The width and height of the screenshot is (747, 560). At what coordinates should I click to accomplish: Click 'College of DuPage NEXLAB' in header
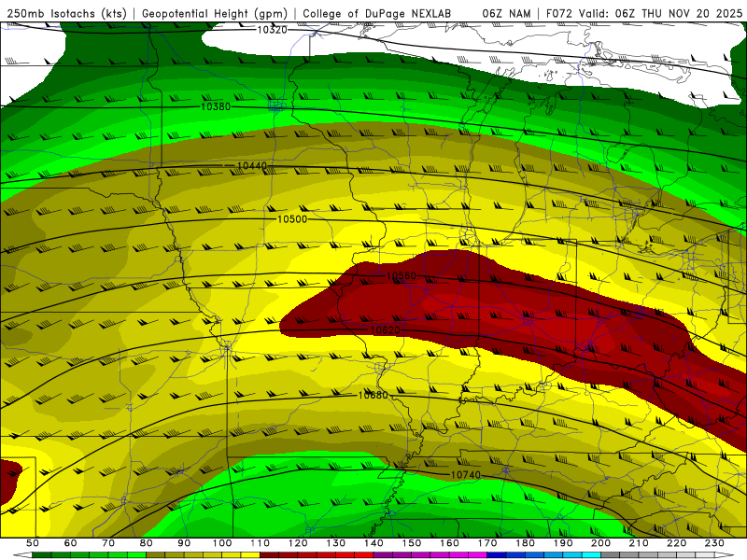[x=376, y=13]
